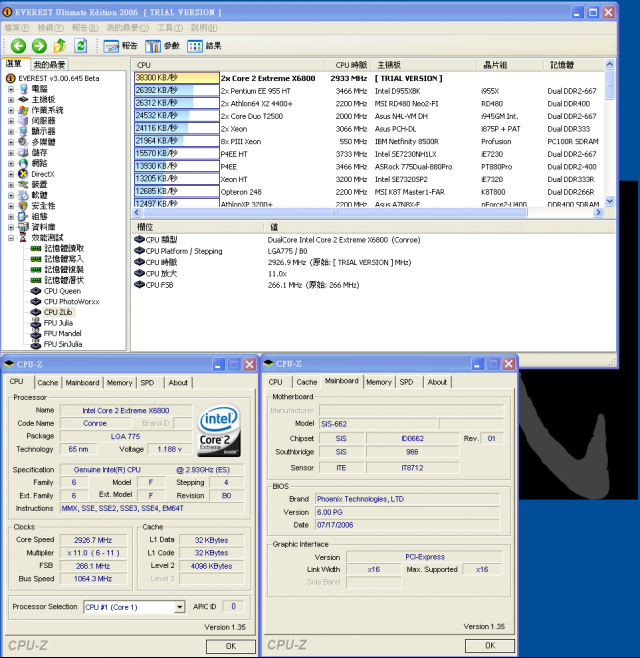Click OK in the right CPU-Z window
Image resolution: width=640 pixels, height=658 pixels.
click(490, 645)
